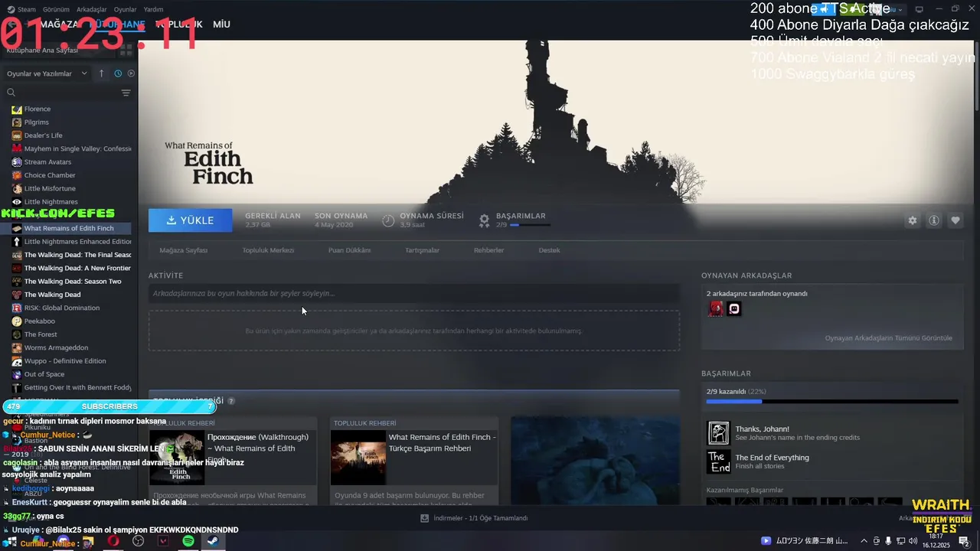The image size is (980, 551).
Task: Open İndirmeler downloads status bar
Action: (475, 518)
